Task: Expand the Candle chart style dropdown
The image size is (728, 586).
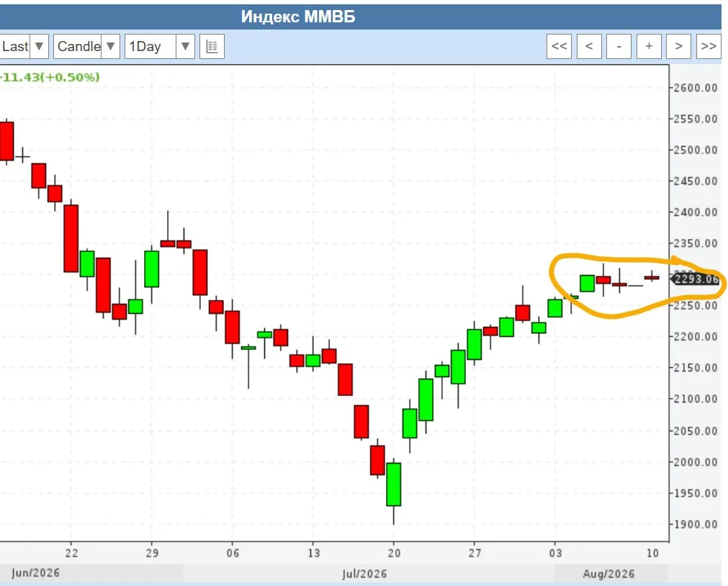Action: coord(110,47)
